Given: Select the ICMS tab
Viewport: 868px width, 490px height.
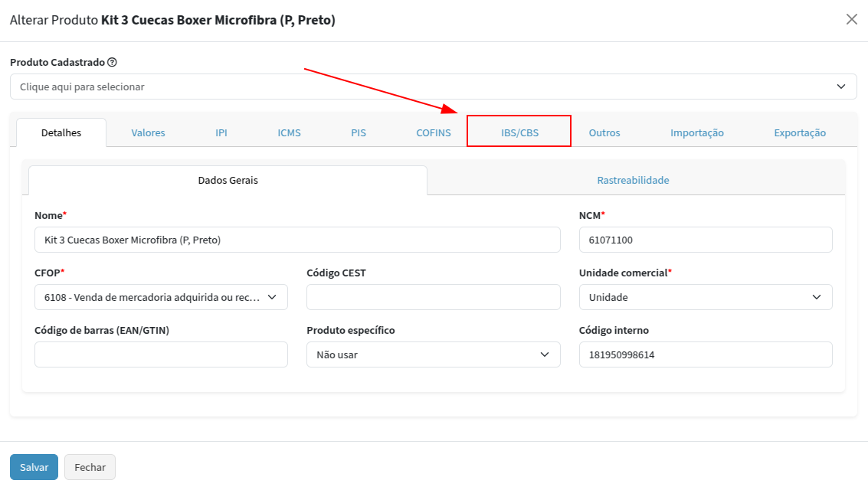Looking at the screenshot, I should [x=289, y=132].
